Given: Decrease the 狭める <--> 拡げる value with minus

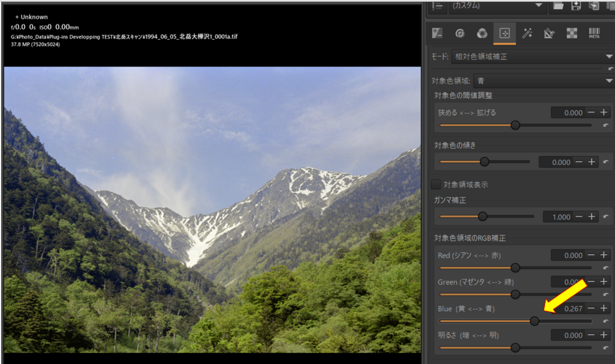Looking at the screenshot, I should [x=591, y=113].
